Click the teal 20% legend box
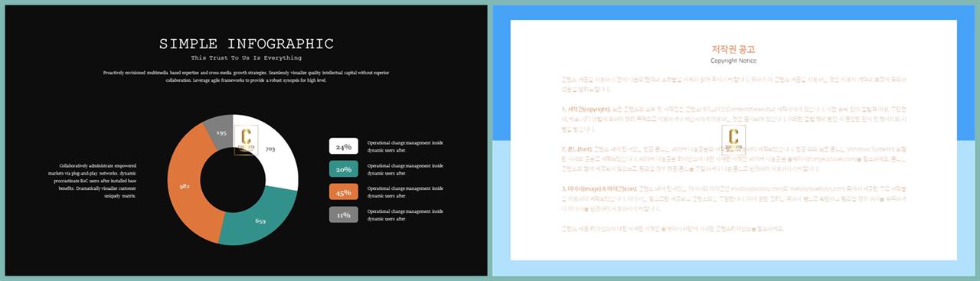 click(x=344, y=169)
